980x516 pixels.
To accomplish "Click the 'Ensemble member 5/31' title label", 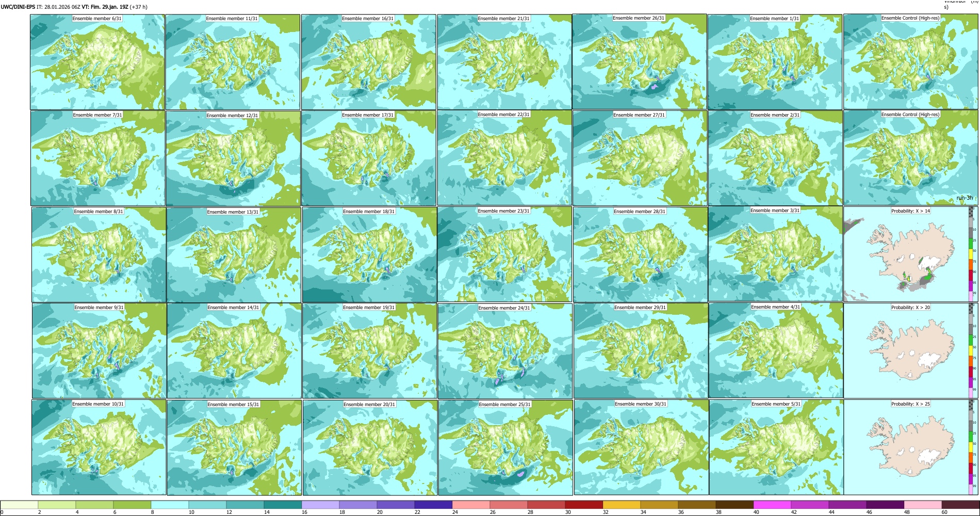I will point(776,404).
